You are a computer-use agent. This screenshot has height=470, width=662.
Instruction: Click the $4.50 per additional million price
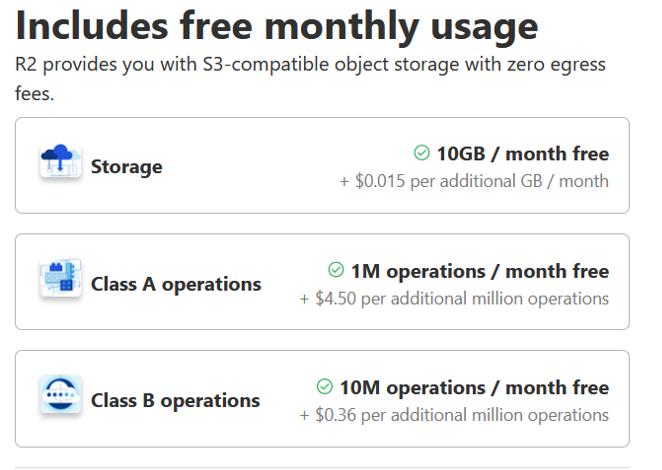(x=454, y=298)
